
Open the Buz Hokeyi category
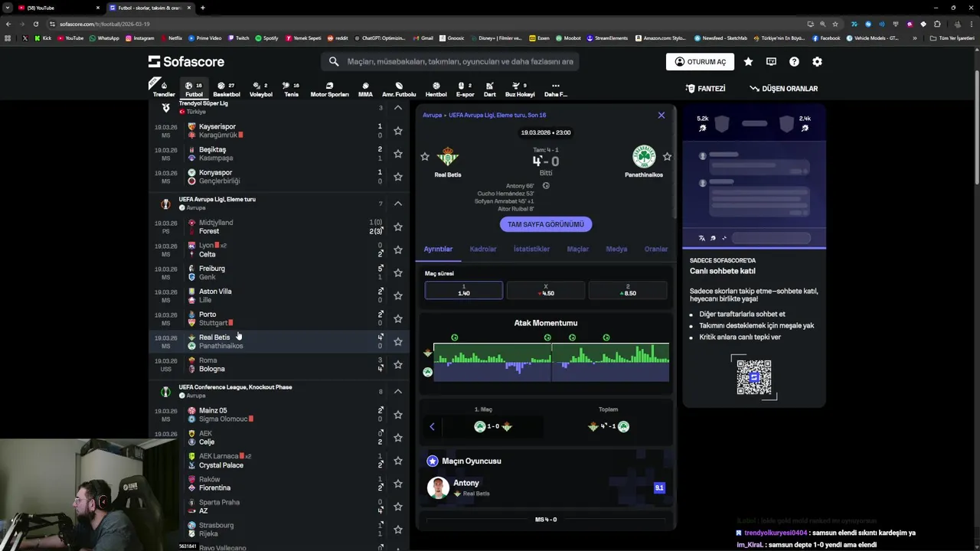(x=520, y=90)
